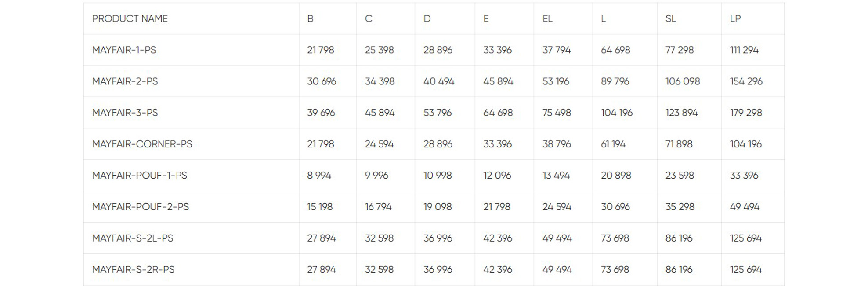Click the 61 194 price in column L
Screen dimensions: 868x286
[613, 144]
